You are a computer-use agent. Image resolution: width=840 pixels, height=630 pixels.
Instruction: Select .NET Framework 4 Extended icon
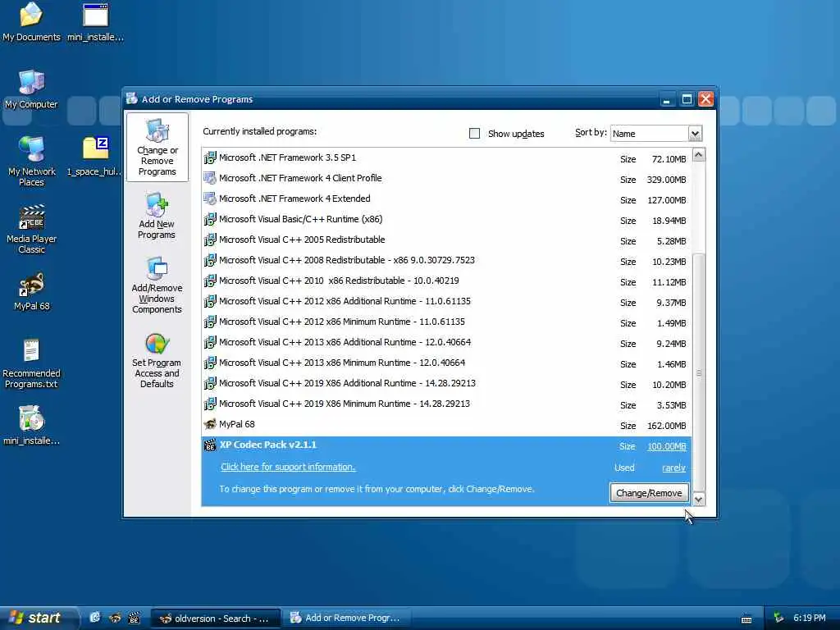pyautogui.click(x=210, y=199)
